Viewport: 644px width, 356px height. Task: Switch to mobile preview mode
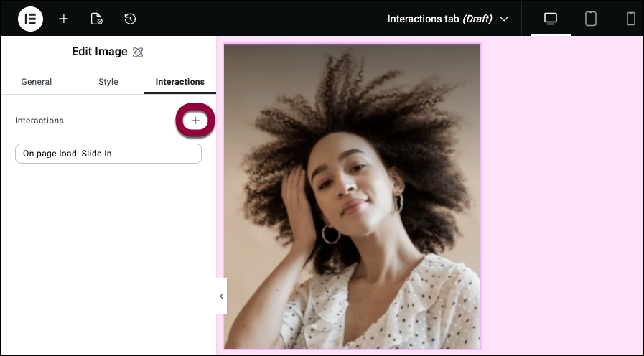(x=631, y=19)
